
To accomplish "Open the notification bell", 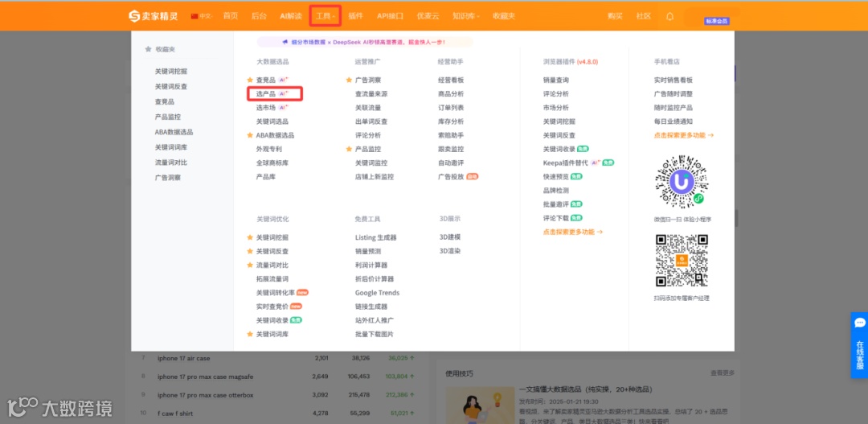I will 669,16.
